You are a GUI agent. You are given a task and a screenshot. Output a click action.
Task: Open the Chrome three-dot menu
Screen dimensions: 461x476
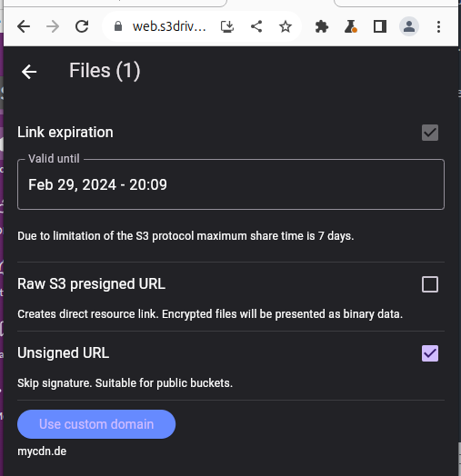click(x=438, y=26)
